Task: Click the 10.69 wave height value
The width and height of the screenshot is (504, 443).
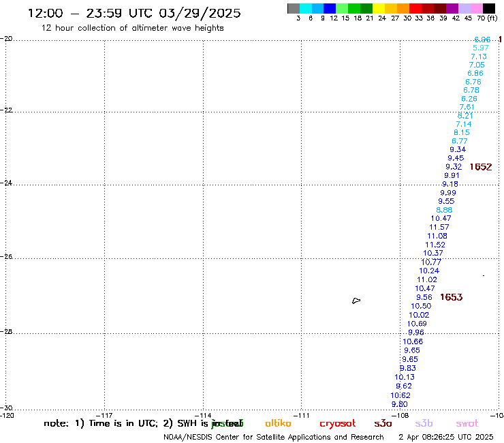Action: click(417, 324)
